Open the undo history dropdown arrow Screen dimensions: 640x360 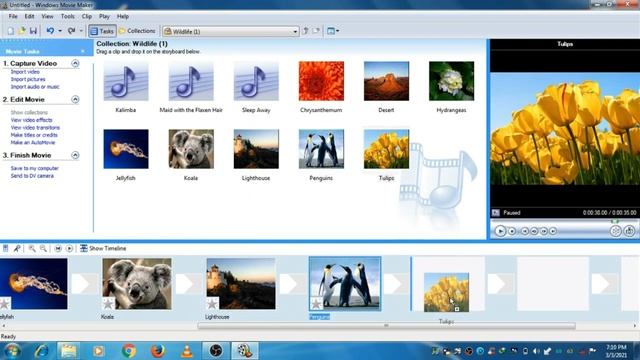click(60, 31)
